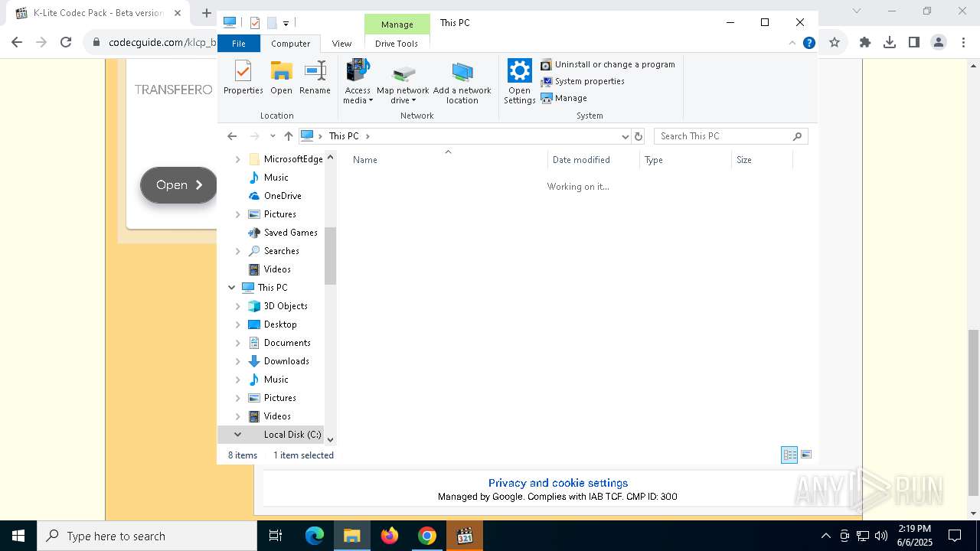Screen dimensions: 980x551
Task: Click the navigation pane scrollbar thumb
Action: coord(330,256)
